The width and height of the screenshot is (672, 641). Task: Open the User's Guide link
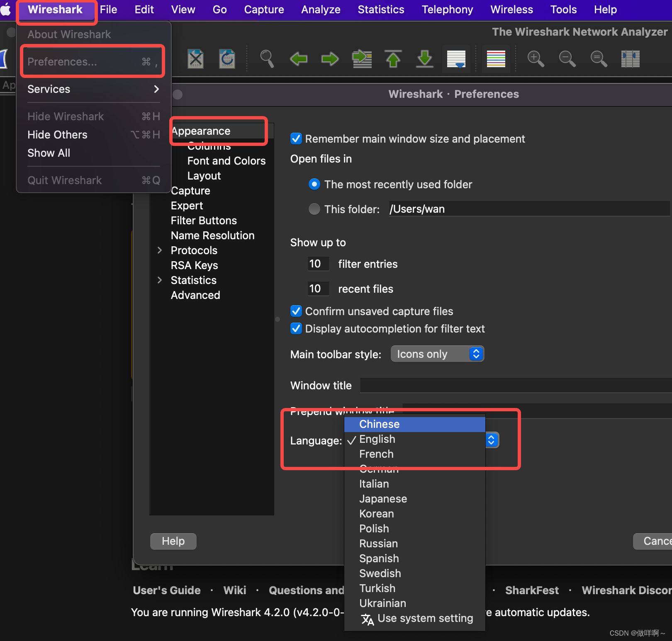coord(167,590)
